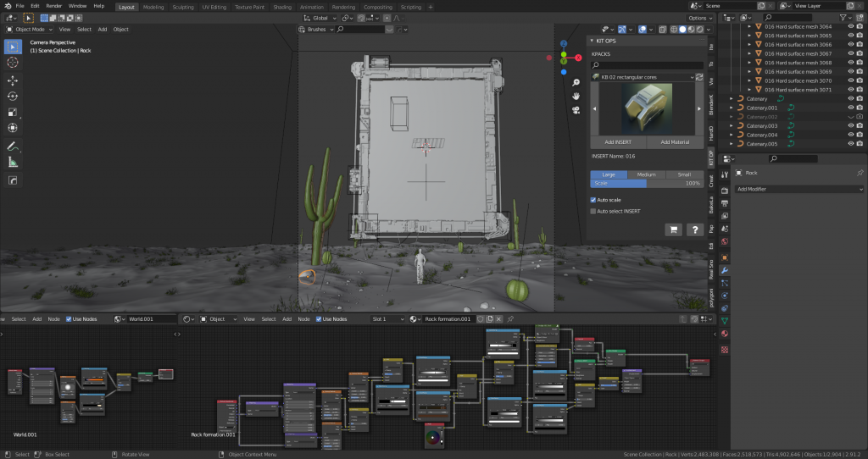This screenshot has width=868, height=459.
Task: Open the Physics properties tab icon
Action: (x=724, y=296)
